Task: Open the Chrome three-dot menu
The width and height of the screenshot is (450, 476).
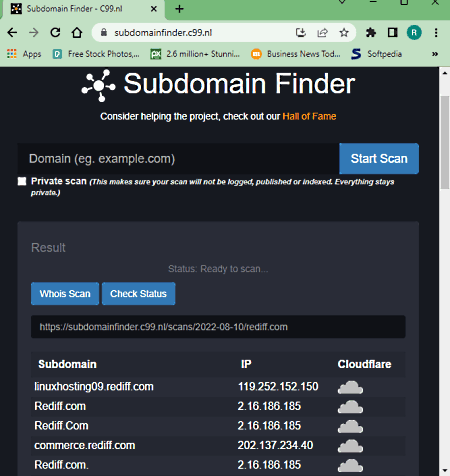Action: tap(436, 33)
